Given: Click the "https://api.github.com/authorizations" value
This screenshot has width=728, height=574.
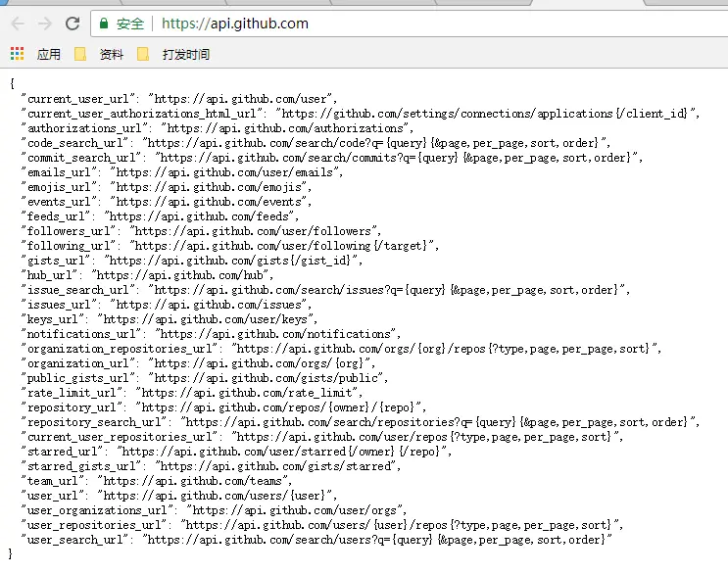Looking at the screenshot, I should (284, 128).
